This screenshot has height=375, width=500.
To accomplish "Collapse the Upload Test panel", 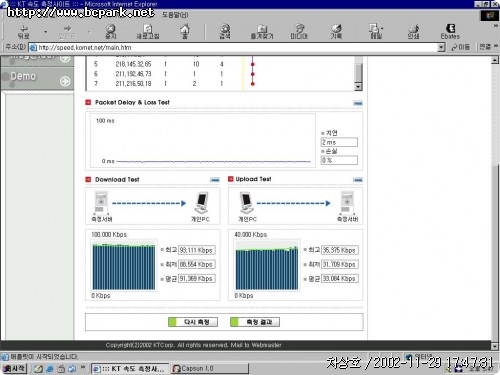I will 358,180.
